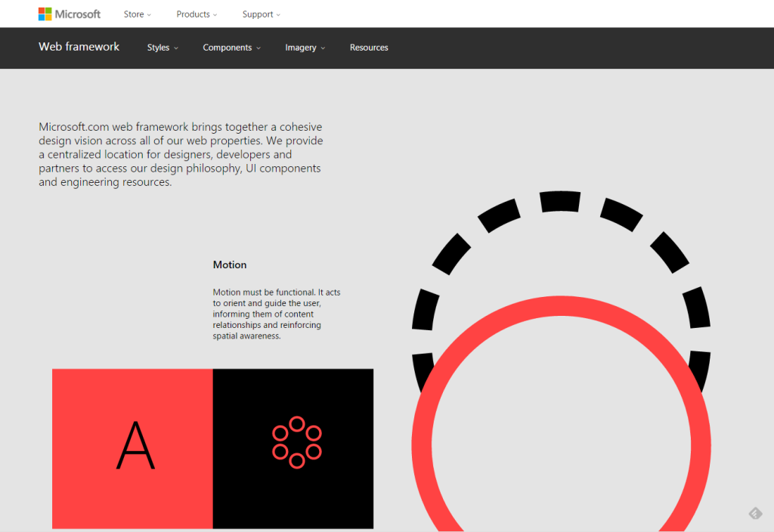Open the Products dropdown

(x=196, y=14)
